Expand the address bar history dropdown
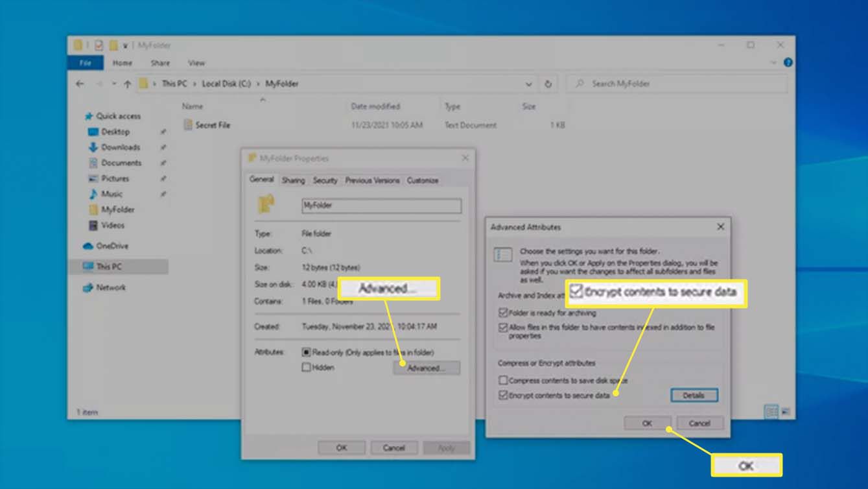The width and height of the screenshot is (868, 489). click(x=529, y=84)
